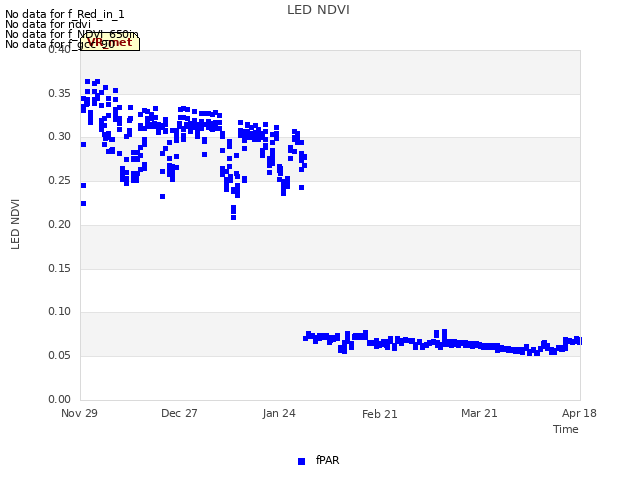Click the 0.15 y-axis tick label
Screen dimensions: 640x480
click(59, 268)
